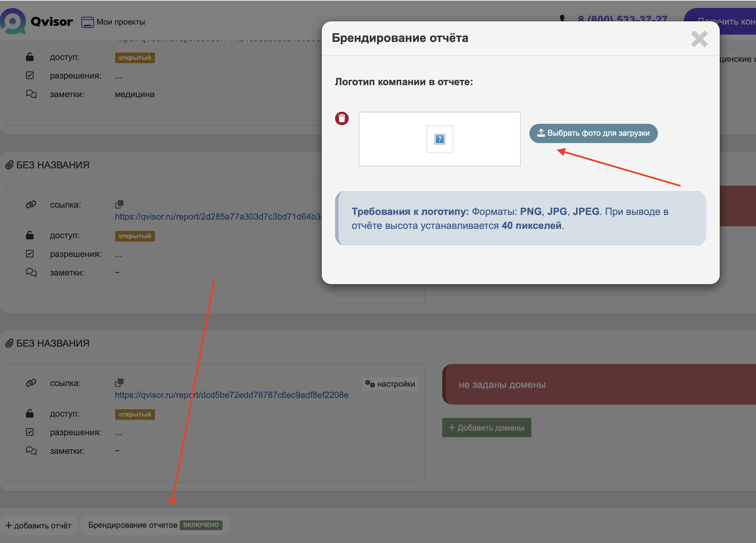Copy link icon for the 2d285a77 report
The width and height of the screenshot is (756, 543).
(119, 204)
